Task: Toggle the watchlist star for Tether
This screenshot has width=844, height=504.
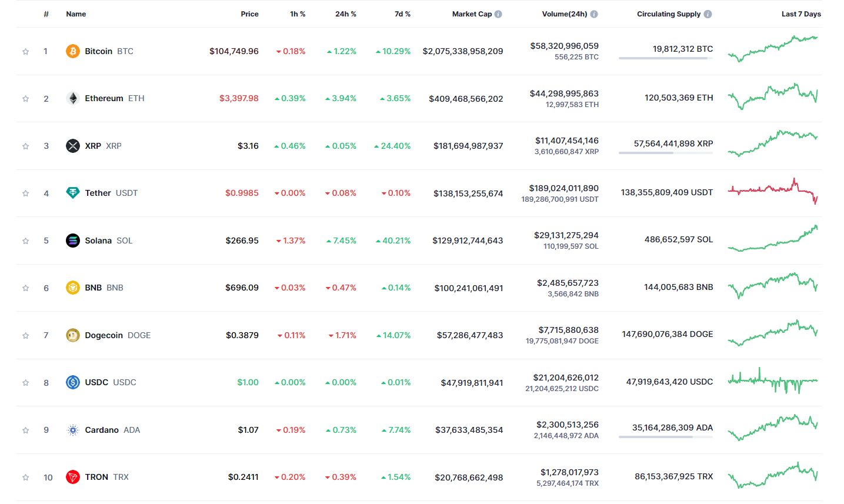Action: click(x=26, y=193)
